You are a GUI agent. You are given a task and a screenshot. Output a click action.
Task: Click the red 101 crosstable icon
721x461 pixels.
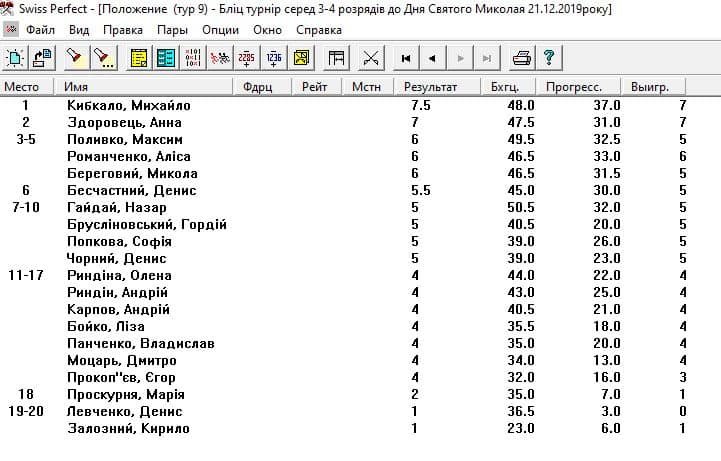[x=194, y=58]
